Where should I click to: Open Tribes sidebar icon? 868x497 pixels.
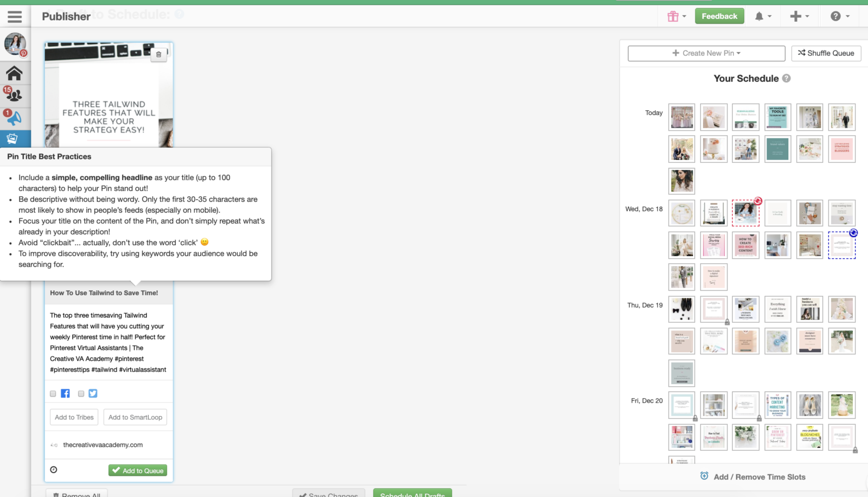14,95
